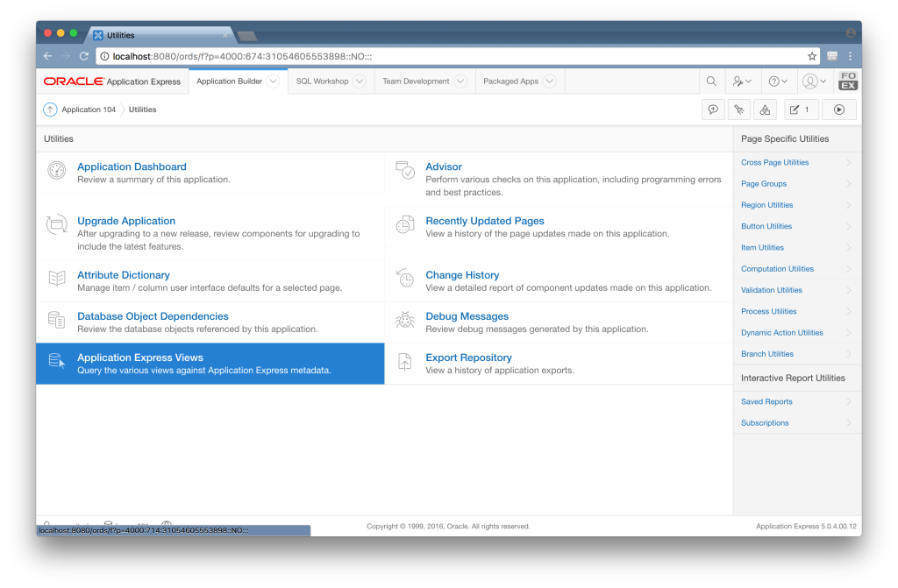898x588 pixels.
Task: Open the Chrome three-dot menu
Action: click(x=850, y=56)
